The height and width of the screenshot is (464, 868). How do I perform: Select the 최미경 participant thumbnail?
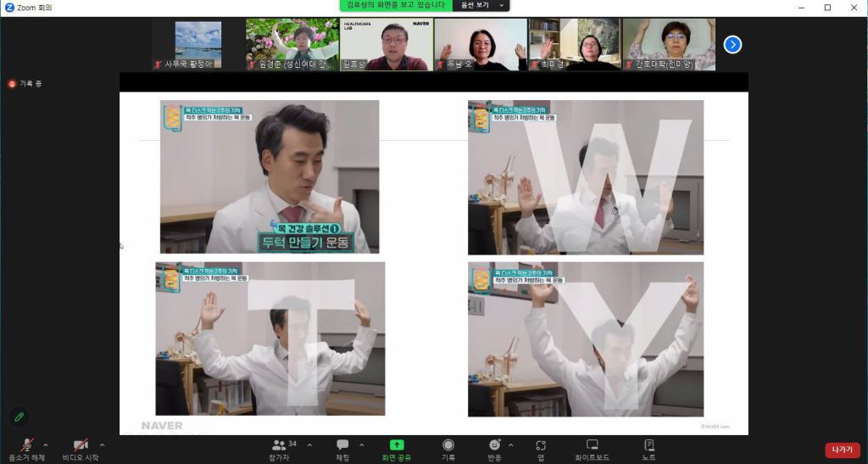[575, 44]
